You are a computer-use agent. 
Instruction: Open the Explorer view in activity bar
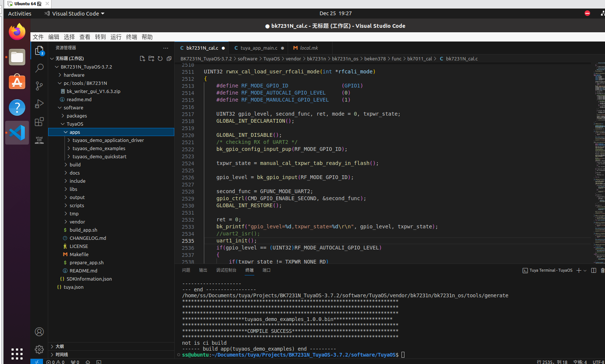[39, 50]
